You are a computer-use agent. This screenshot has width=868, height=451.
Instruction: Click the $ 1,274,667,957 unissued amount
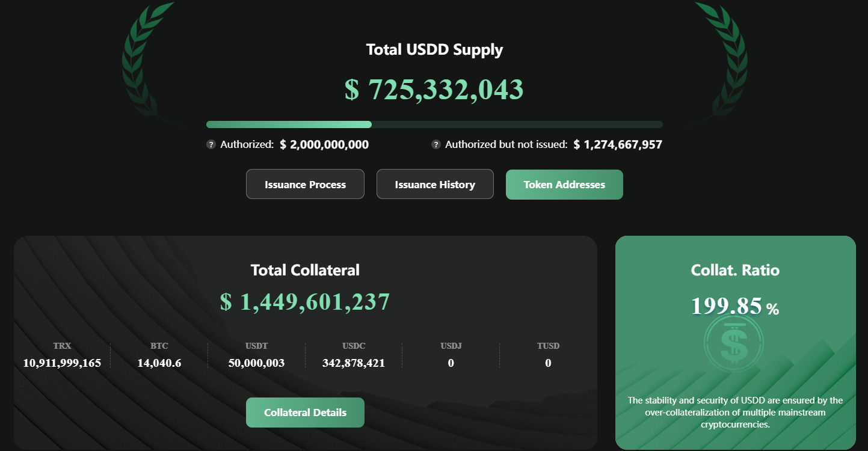click(x=618, y=144)
